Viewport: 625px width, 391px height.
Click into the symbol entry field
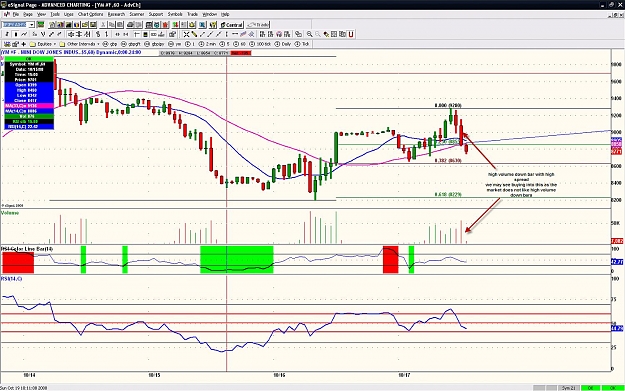pos(15,25)
